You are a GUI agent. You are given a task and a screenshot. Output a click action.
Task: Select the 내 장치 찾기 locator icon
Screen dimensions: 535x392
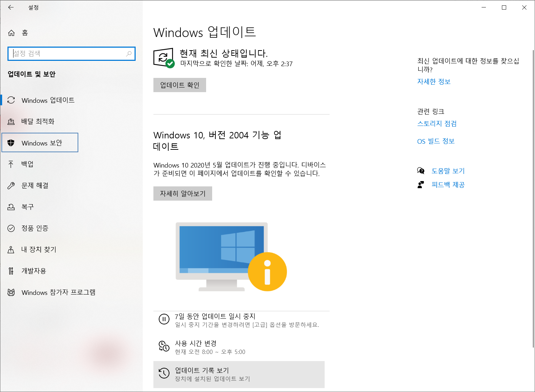click(11, 250)
